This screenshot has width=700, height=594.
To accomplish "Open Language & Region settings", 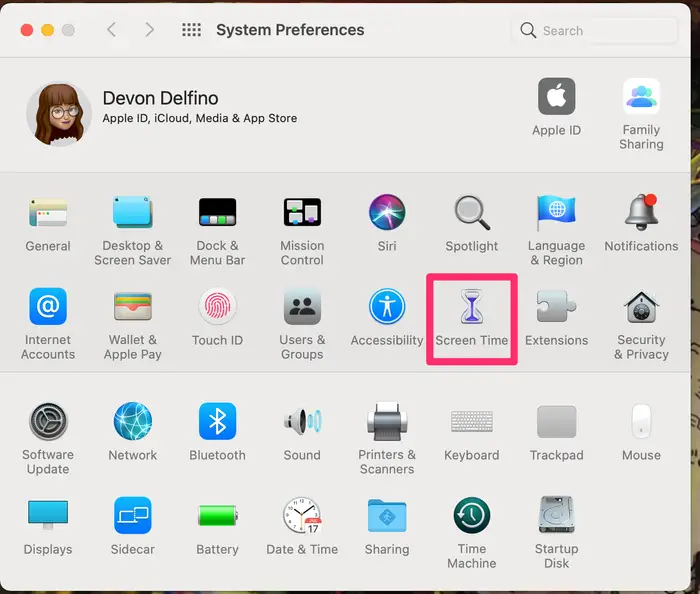I will (x=556, y=212).
